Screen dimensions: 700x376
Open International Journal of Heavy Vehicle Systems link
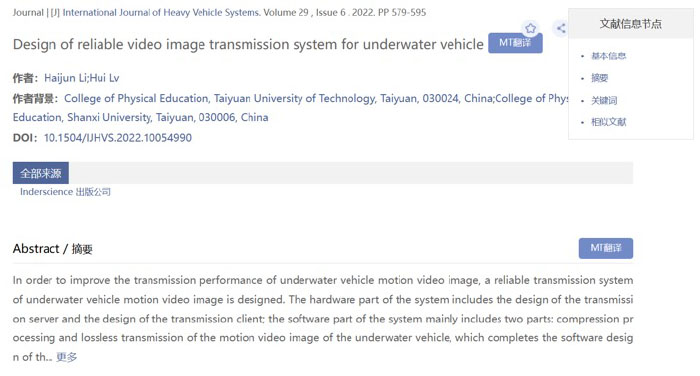[x=161, y=13]
